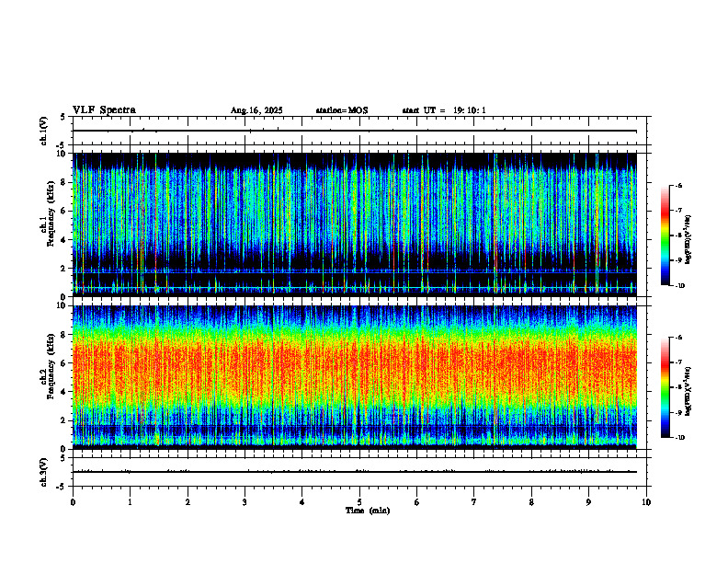
Task: Click the "-10" value on ch.2 colorbar
Action: (679, 438)
